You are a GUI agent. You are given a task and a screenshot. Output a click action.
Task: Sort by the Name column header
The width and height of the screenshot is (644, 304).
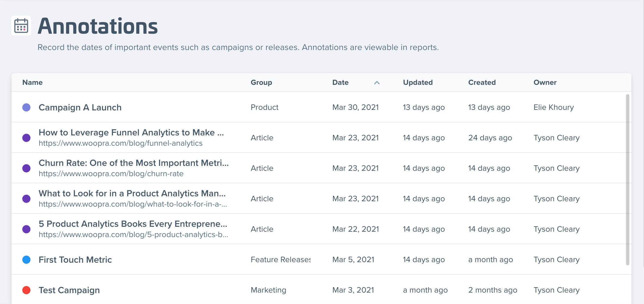(32, 82)
